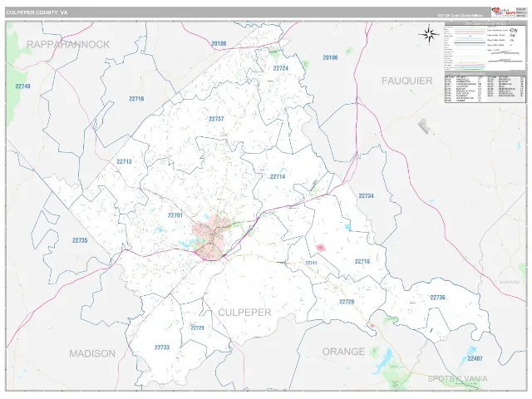Screen dimensions: 532x399
Task: Click ZIP code label 22701
Action: click(175, 215)
